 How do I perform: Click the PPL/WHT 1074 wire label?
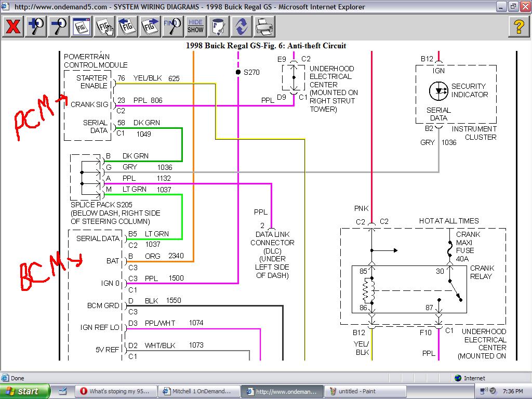(174, 323)
